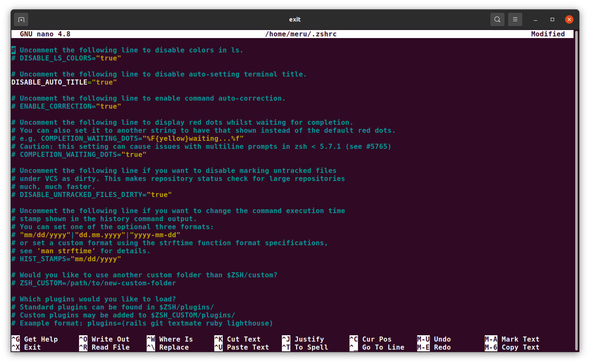Click the search magnifier icon

[x=497, y=19]
